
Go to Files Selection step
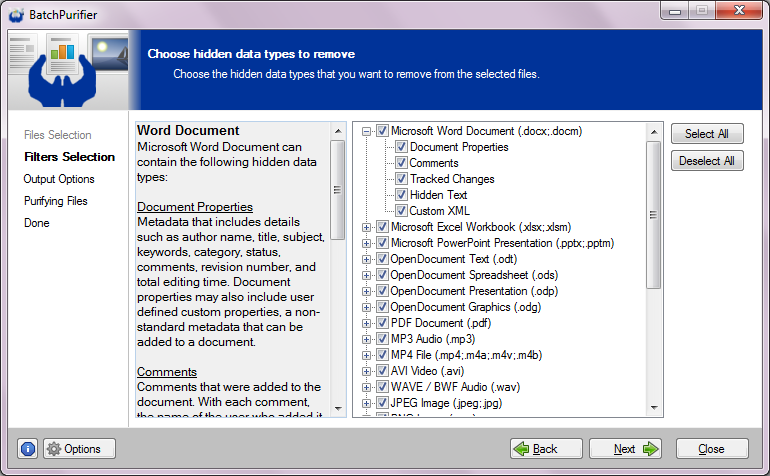click(57, 135)
